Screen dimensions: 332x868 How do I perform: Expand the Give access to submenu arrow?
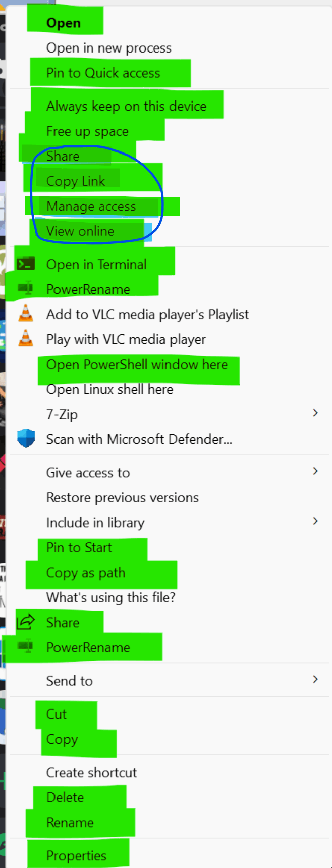[x=315, y=471]
